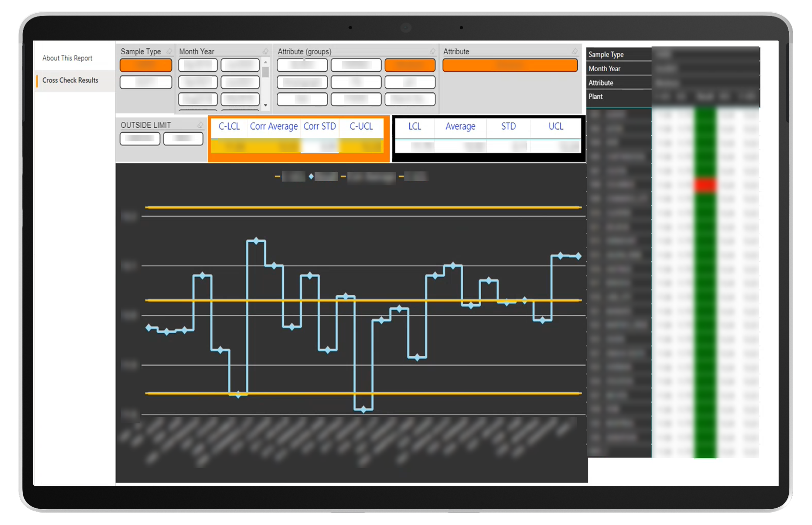Clear the OUTSIDE LIMIT slicer with the eraser icon
This screenshot has width=812, height=525.
tap(200, 125)
